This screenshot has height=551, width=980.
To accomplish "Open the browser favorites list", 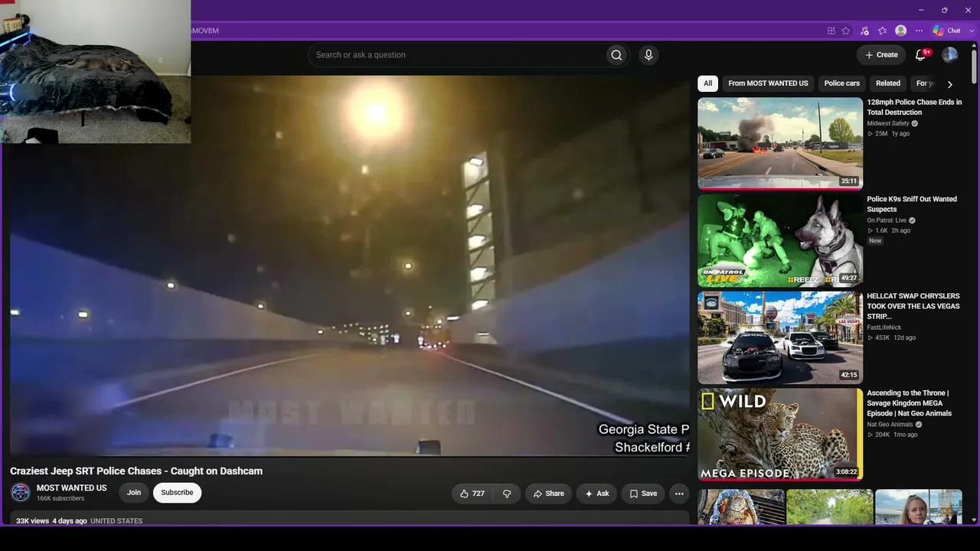I will [x=882, y=31].
